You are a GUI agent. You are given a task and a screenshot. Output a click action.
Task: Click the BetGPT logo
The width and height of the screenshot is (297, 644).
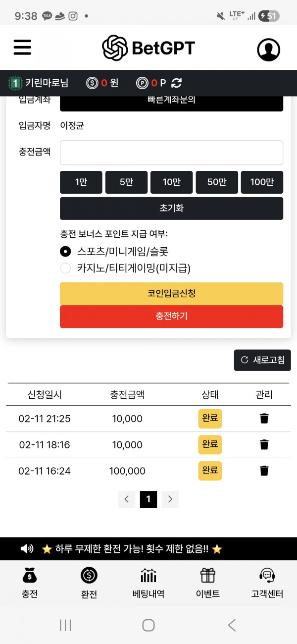tap(148, 48)
